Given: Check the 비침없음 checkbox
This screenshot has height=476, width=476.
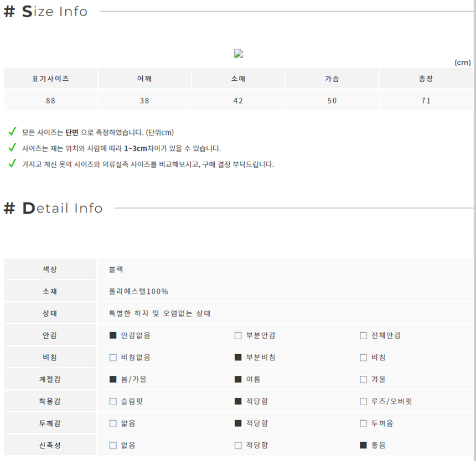Looking at the screenshot, I should click(113, 358).
